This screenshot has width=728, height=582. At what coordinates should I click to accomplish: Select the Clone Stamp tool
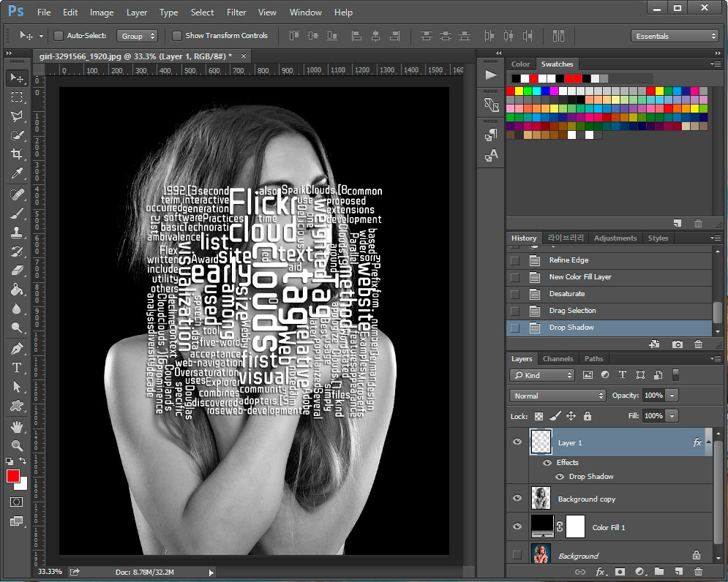click(x=17, y=232)
